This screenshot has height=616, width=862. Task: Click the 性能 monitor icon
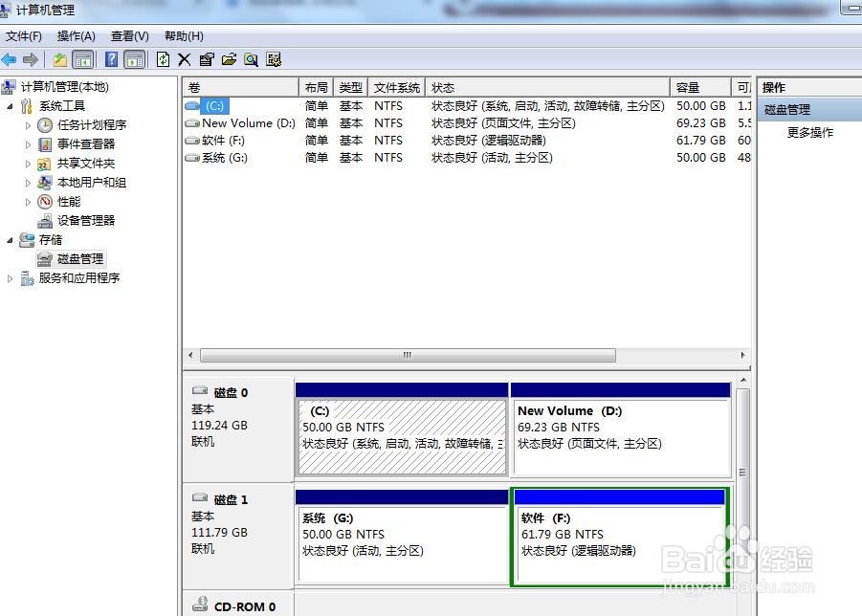(45, 202)
